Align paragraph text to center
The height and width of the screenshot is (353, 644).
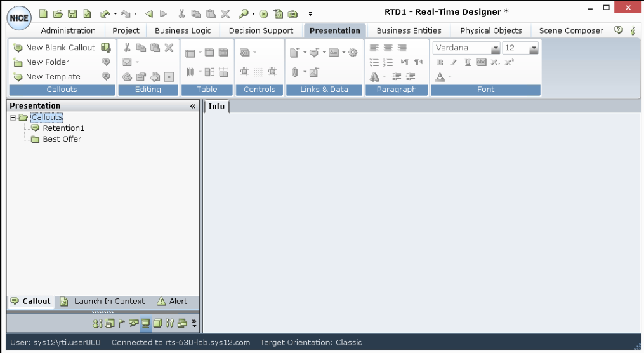[388, 48]
